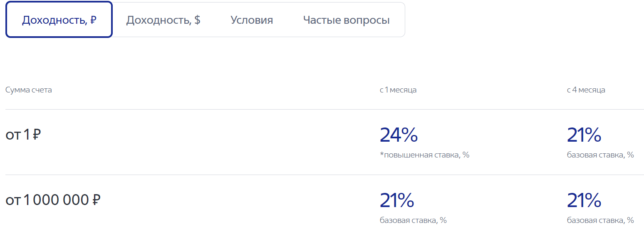Viewport: 644px width, 240px height.
Task: Click 21% с 4 месяца rate for от 1 000 000 ₽
Action: click(x=584, y=200)
